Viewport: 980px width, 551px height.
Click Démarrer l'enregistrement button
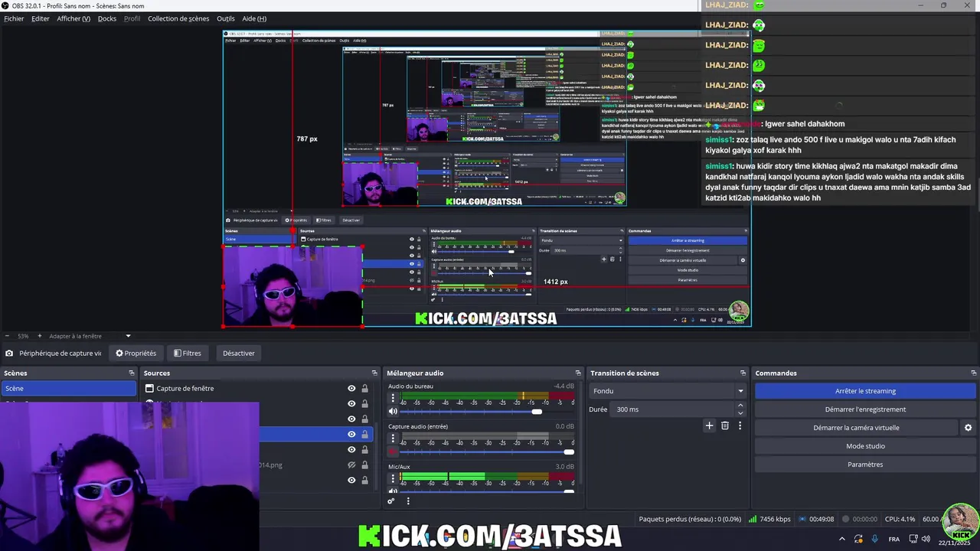pos(865,409)
